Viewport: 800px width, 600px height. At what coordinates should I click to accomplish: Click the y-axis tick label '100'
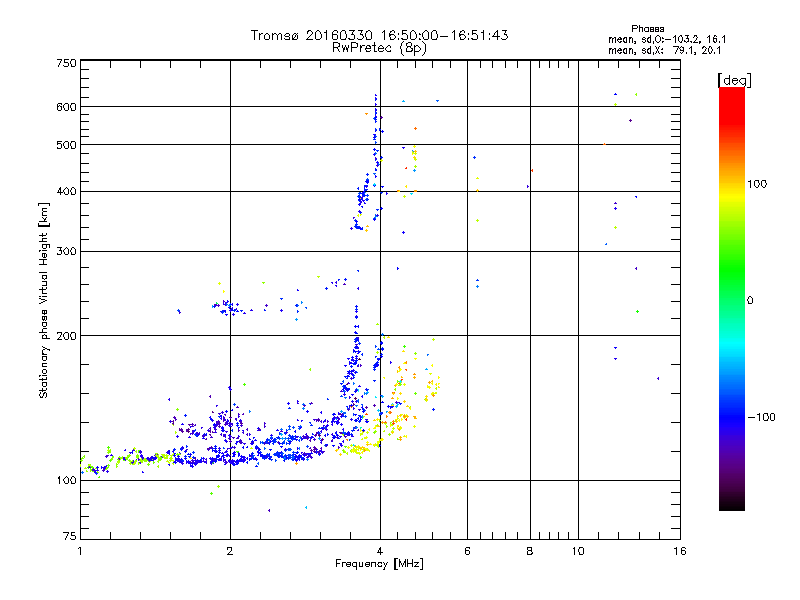[66, 480]
